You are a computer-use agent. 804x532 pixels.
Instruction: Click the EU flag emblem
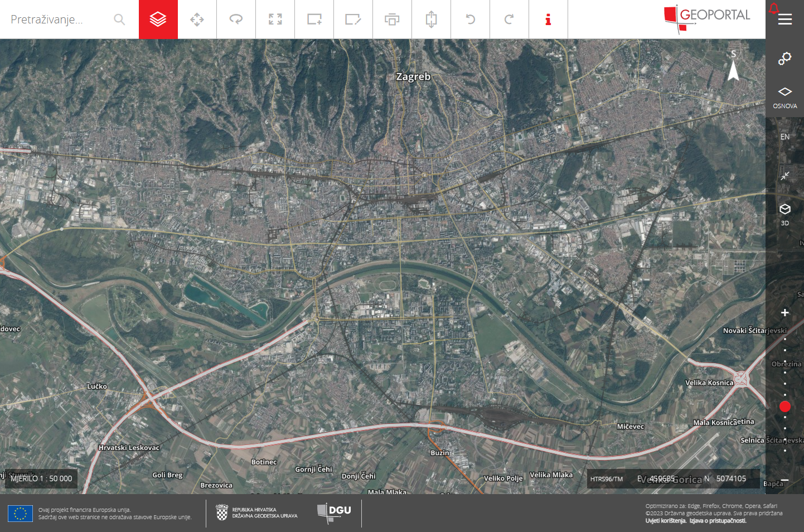point(20,513)
